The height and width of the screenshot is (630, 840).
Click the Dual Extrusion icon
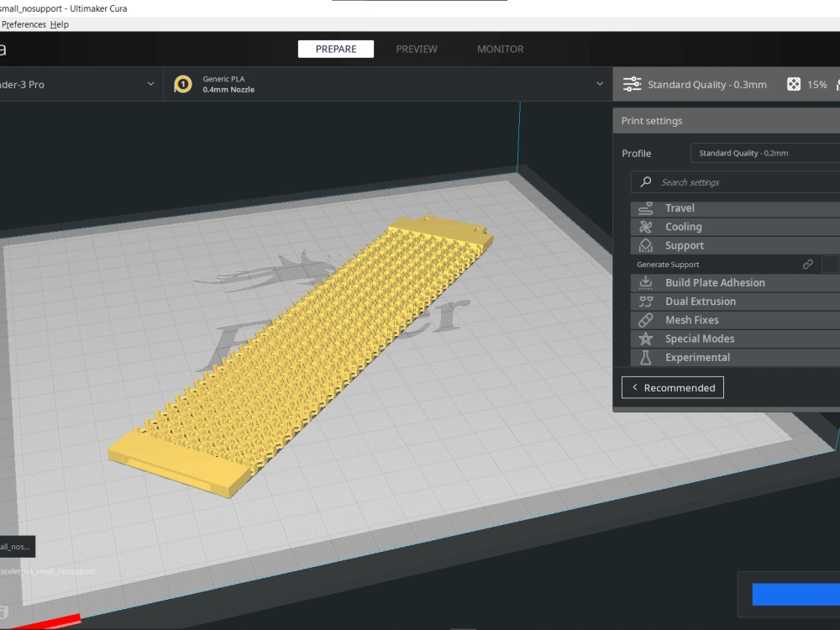pos(645,302)
